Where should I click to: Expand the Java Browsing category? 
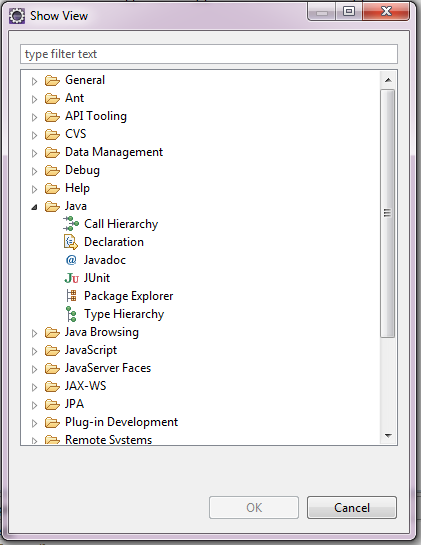click(x=34, y=333)
